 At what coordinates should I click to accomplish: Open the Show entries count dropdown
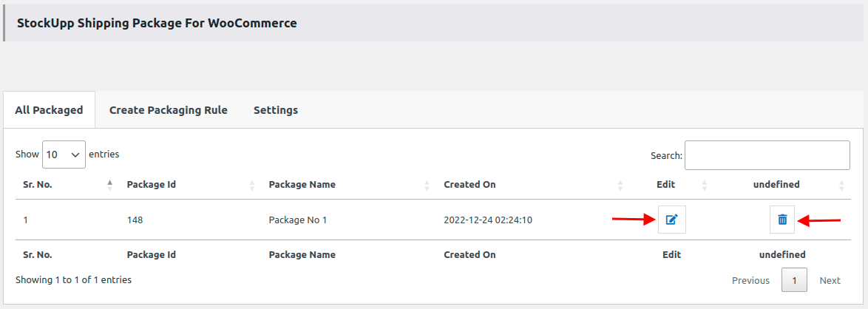click(x=64, y=155)
